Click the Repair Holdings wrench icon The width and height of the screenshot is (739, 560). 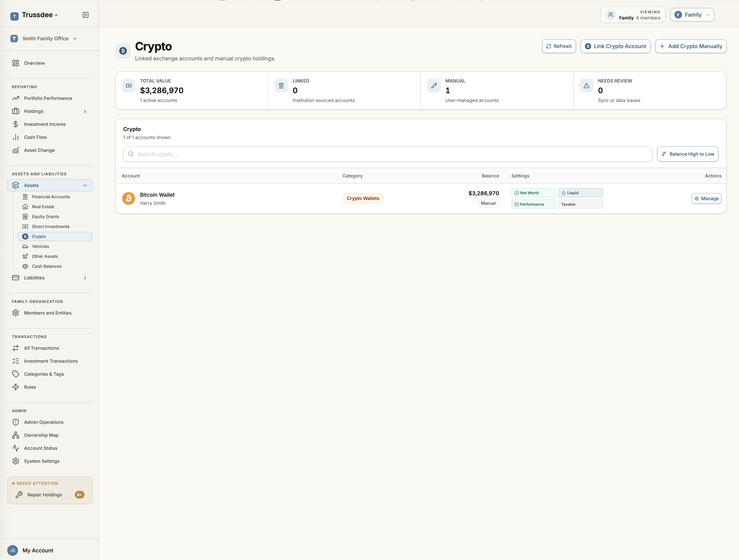19,494
